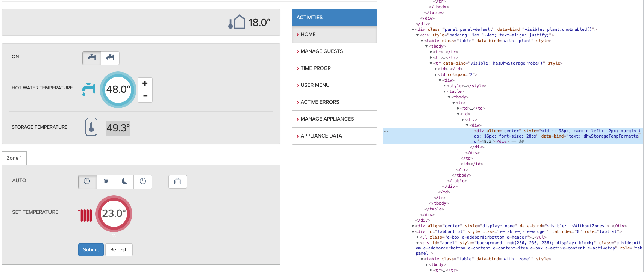Decrease hot water temperature with minus button
644x272 pixels.
(145, 96)
